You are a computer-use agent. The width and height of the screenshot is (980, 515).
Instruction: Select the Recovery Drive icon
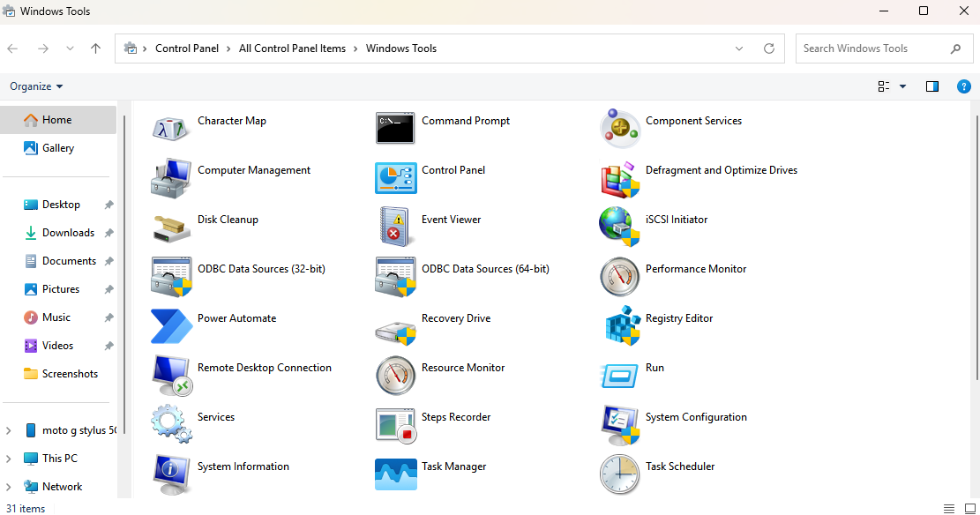click(x=395, y=331)
